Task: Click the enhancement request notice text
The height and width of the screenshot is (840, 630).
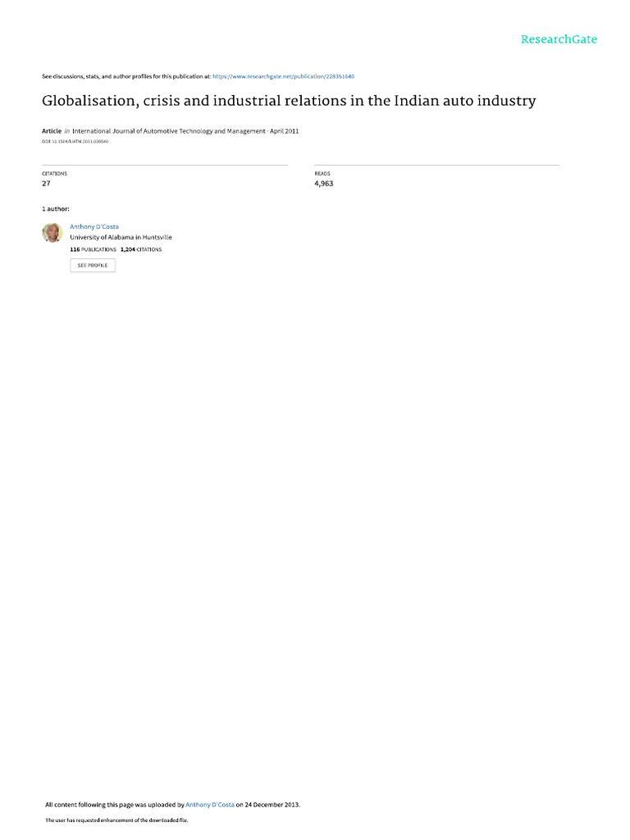Action: (x=116, y=820)
